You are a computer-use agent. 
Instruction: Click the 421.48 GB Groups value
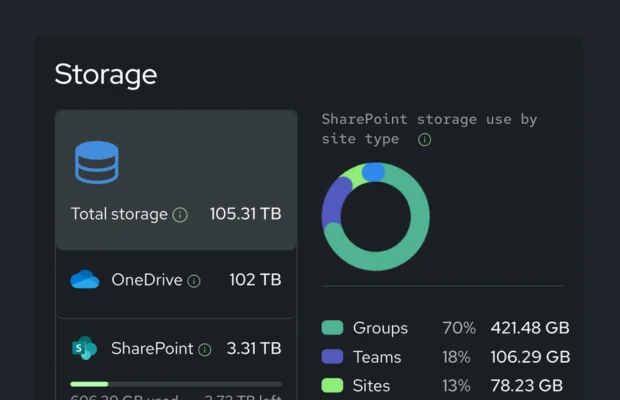pyautogui.click(x=530, y=328)
